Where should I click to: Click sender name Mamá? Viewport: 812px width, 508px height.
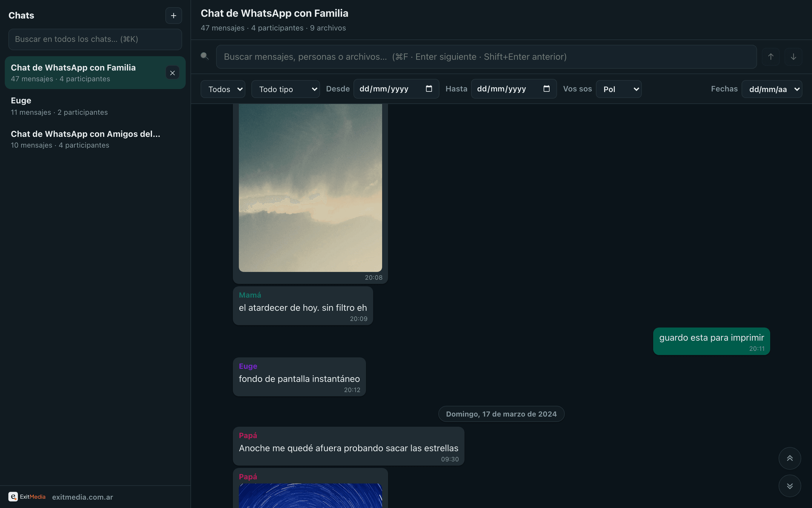click(250, 295)
